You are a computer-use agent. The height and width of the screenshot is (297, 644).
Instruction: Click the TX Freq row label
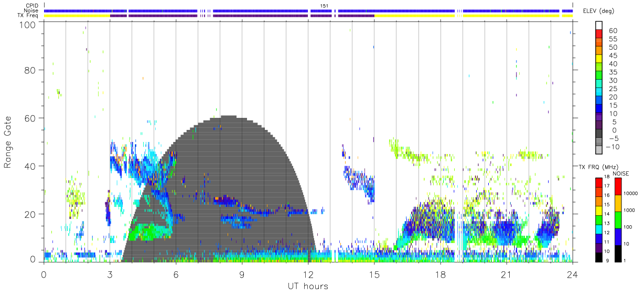(x=27, y=16)
